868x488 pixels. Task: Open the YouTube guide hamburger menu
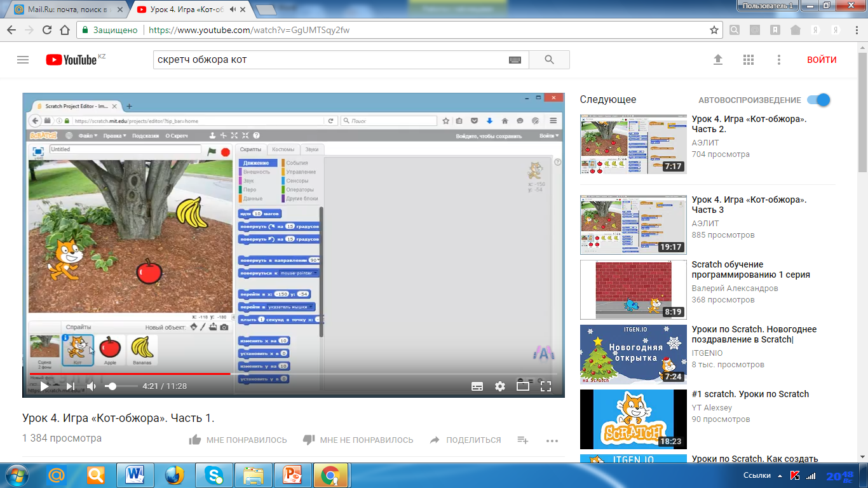(x=23, y=60)
